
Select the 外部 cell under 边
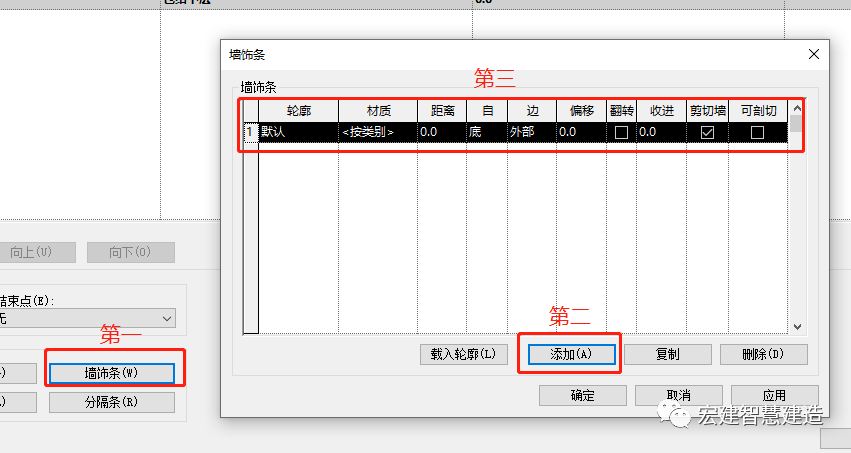pyautogui.click(x=532, y=132)
